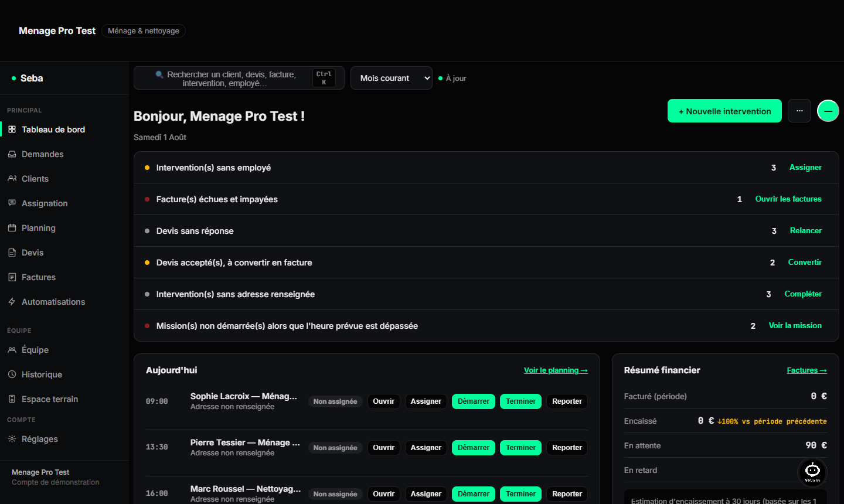Click Non assignée badge for Pierre Tessier
844x504 pixels.
point(335,448)
